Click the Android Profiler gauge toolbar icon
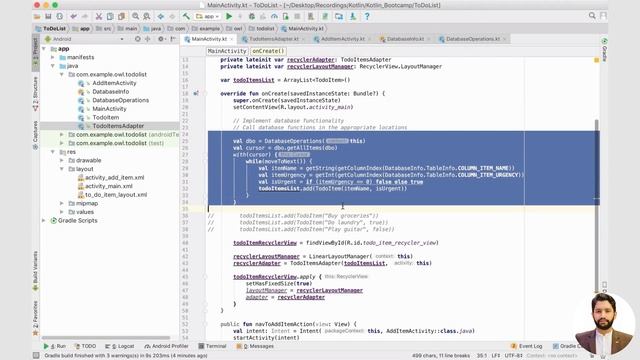Image resolution: width=640 pixels, height=360 pixels. click(274, 16)
